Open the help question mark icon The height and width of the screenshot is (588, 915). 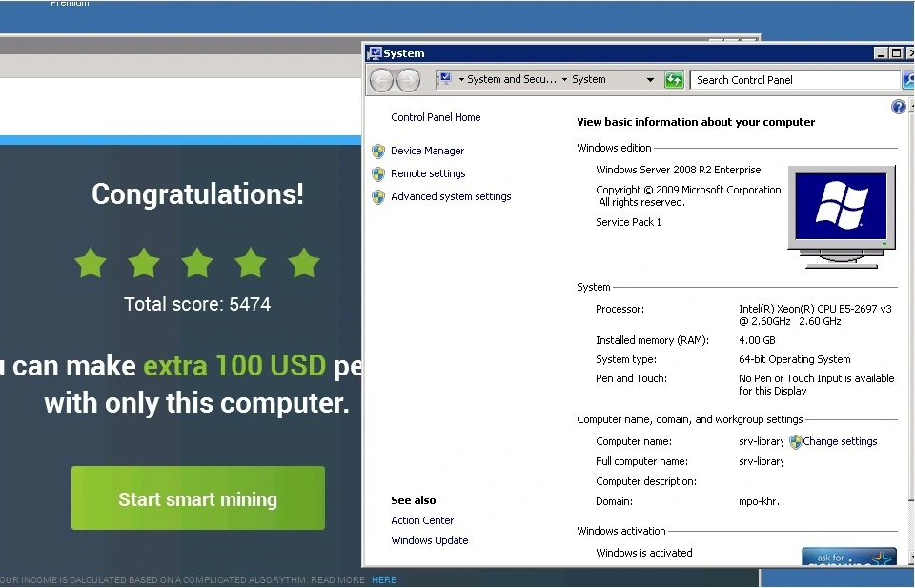pyautogui.click(x=898, y=107)
